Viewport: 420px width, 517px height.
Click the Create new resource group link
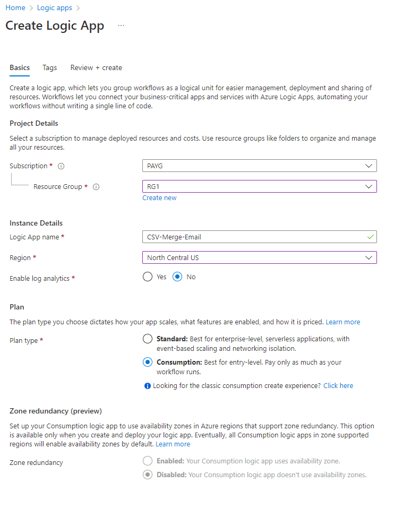click(x=159, y=198)
